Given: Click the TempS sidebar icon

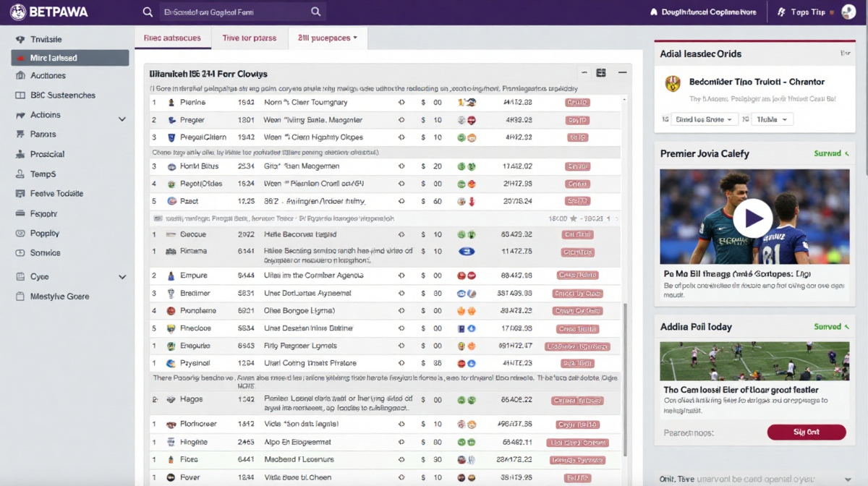Looking at the screenshot, I should pyautogui.click(x=20, y=174).
